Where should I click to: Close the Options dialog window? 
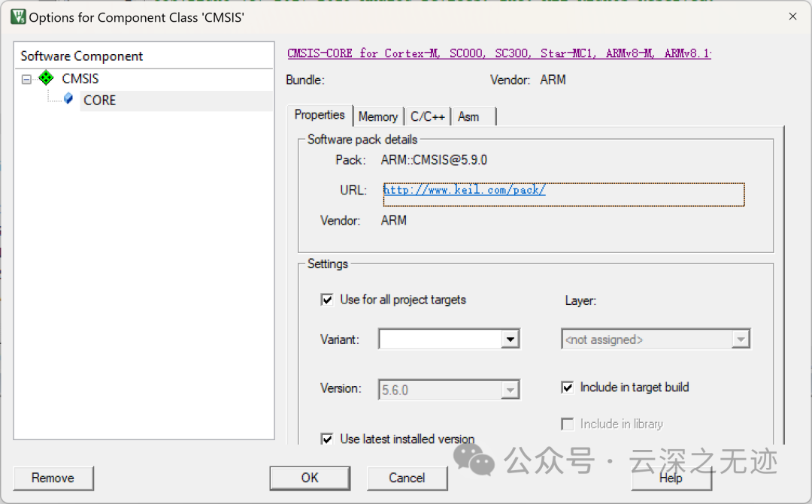pyautogui.click(x=792, y=17)
